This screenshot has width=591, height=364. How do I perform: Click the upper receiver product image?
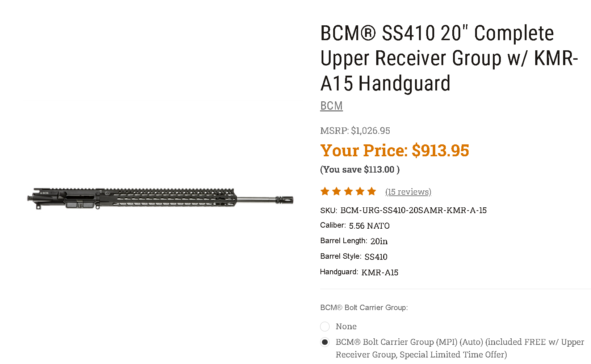[x=160, y=198]
